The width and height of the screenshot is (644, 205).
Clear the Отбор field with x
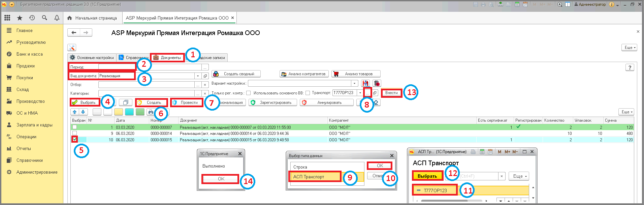pos(205,85)
